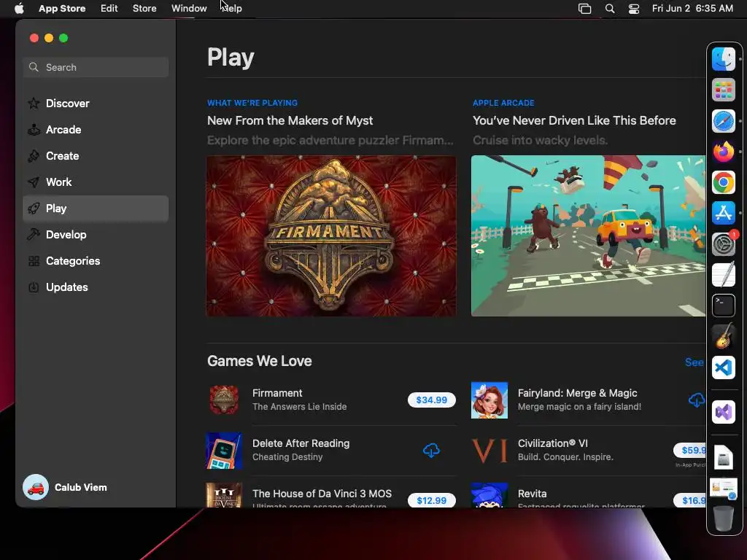Open the Arcade joystick icon in sidebar
Screen dimensions: 747x560
click(x=34, y=130)
